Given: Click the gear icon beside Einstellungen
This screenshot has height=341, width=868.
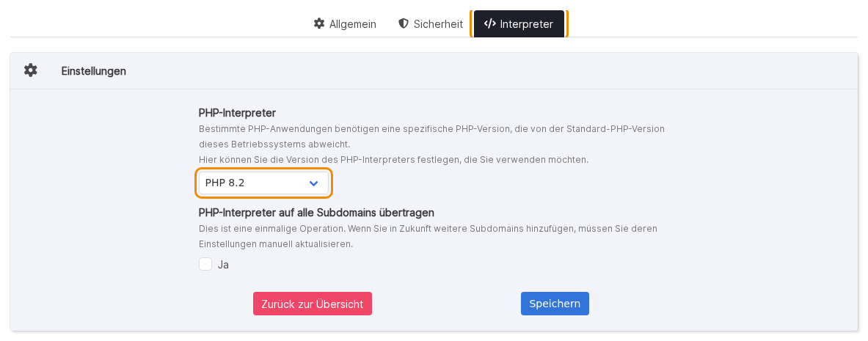Looking at the screenshot, I should click(30, 70).
